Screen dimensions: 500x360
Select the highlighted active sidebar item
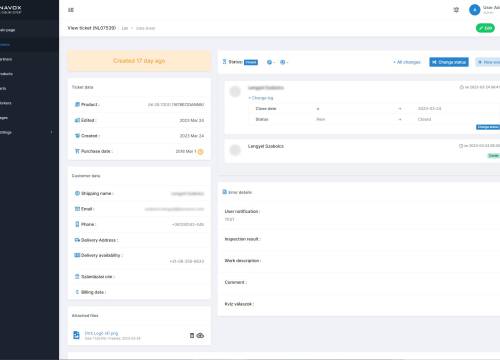point(29,45)
